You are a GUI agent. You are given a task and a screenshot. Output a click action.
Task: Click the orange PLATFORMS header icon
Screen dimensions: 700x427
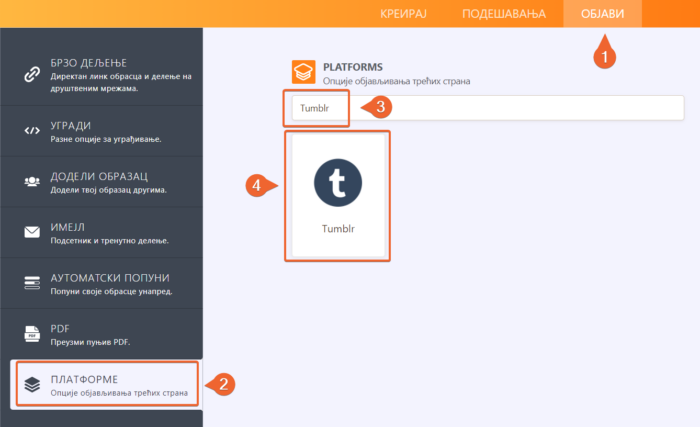point(304,72)
